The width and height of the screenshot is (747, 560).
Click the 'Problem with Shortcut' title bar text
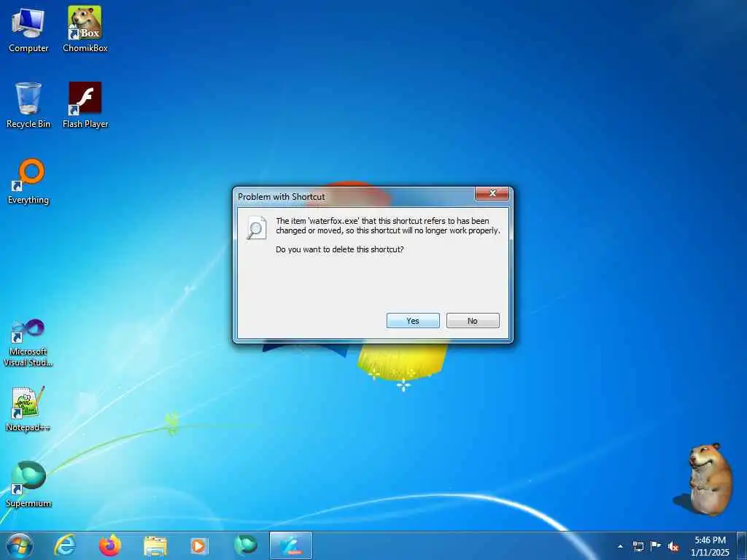pos(282,197)
